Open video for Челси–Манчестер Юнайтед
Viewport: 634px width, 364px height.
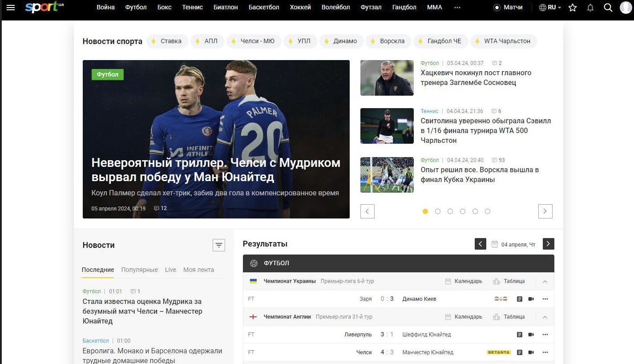pos(531,352)
